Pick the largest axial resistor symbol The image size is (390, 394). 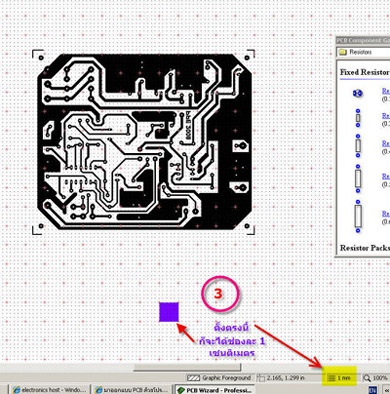(x=358, y=216)
